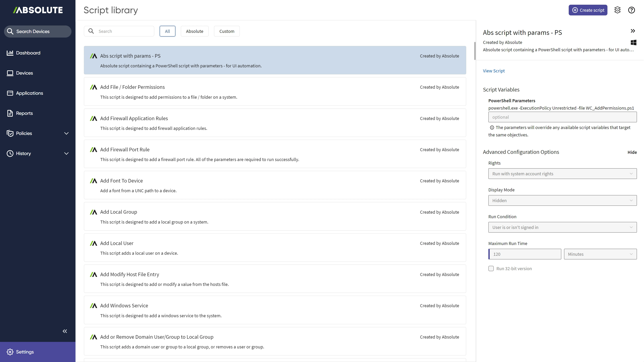Screen dimensions: 644x362
Task: Select the All filter tab
Action: [x=168, y=31]
